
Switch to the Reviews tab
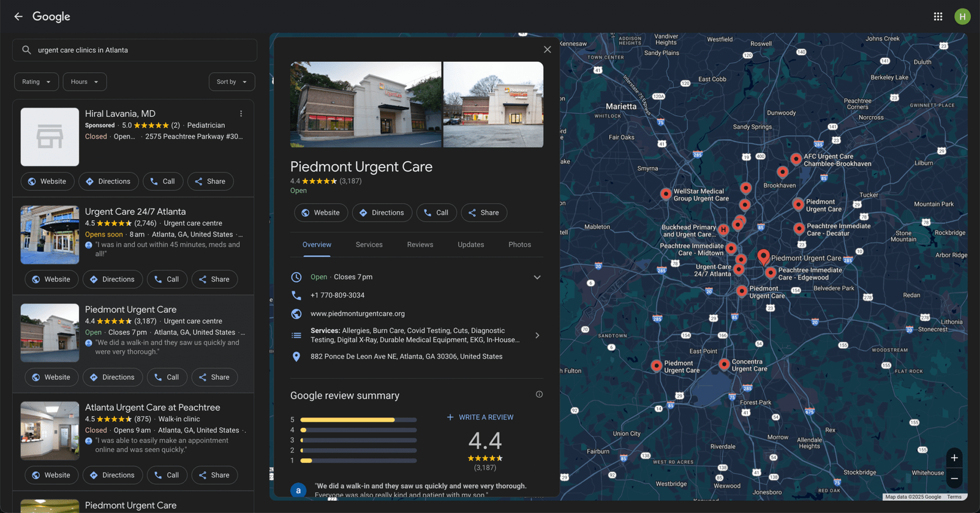pyautogui.click(x=420, y=244)
